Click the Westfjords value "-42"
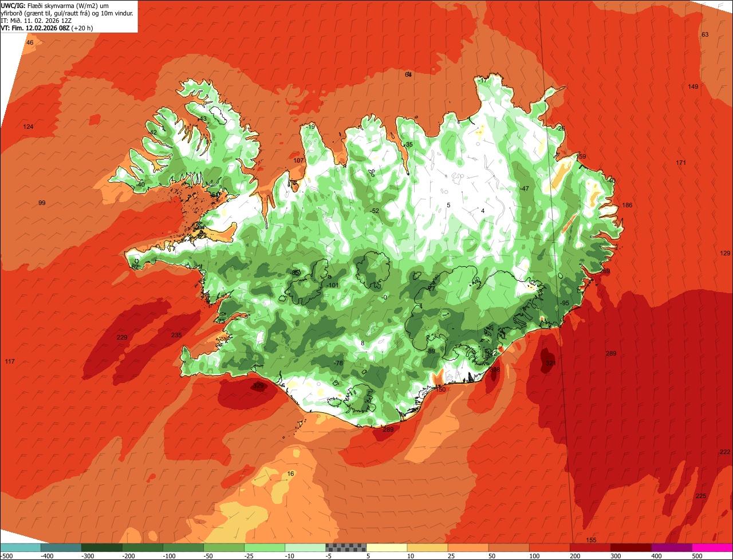 (x=152, y=132)
